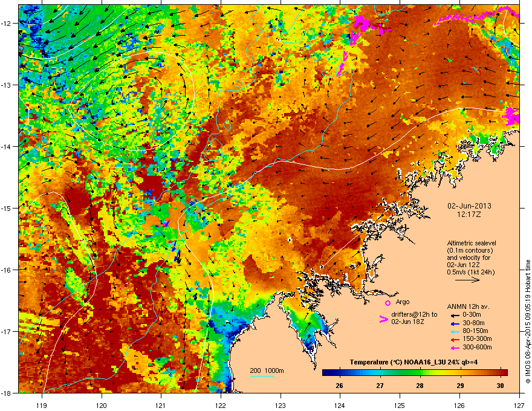Click the Temperature NOAA16_L3U title text
Screen dimensions: 532x411
(414, 362)
